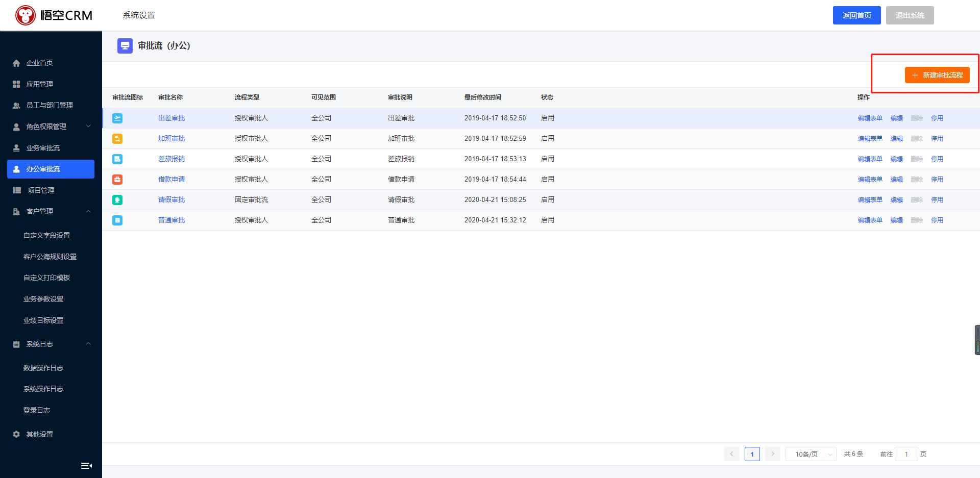Click 删除 for 借款申请 row

pos(917,180)
